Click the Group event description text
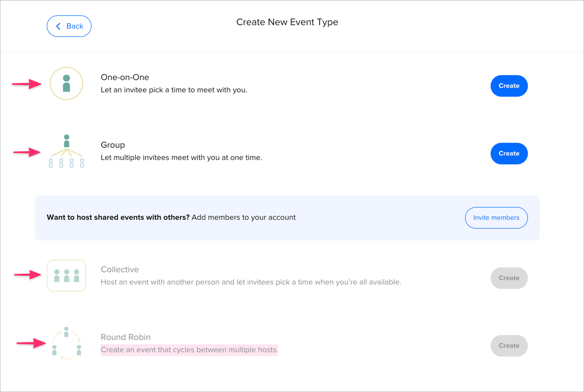 click(x=181, y=157)
